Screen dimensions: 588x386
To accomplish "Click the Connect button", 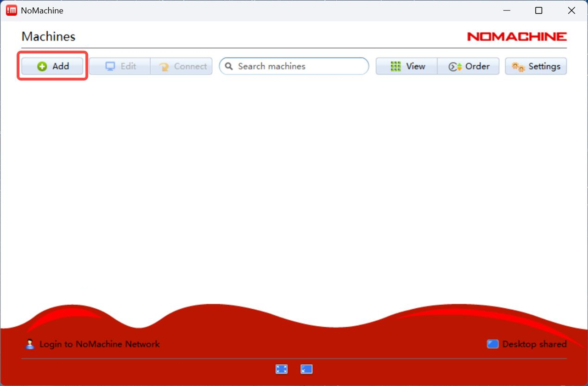I will click(x=181, y=66).
